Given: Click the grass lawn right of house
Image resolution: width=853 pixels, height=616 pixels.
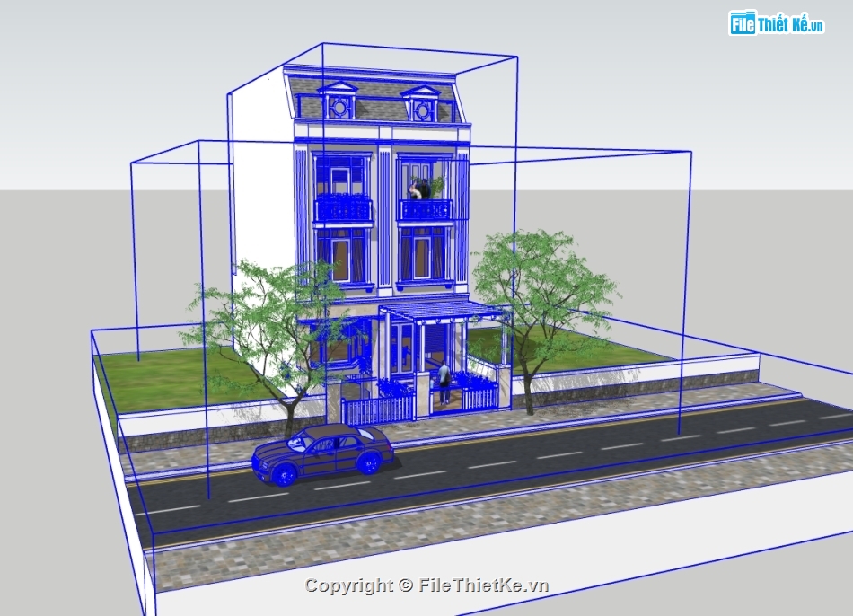Looking at the screenshot, I should point(566,351).
